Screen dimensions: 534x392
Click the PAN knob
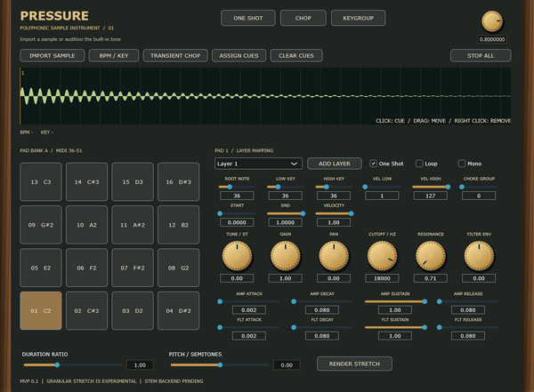(x=334, y=256)
